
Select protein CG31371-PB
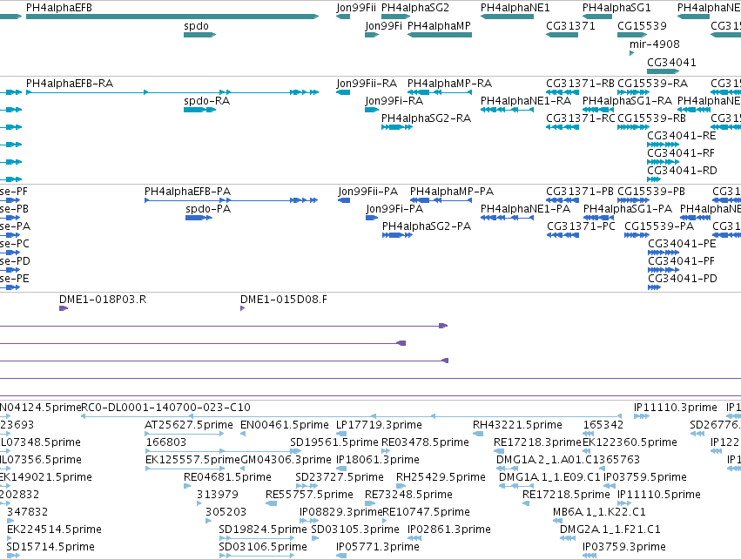point(562,200)
